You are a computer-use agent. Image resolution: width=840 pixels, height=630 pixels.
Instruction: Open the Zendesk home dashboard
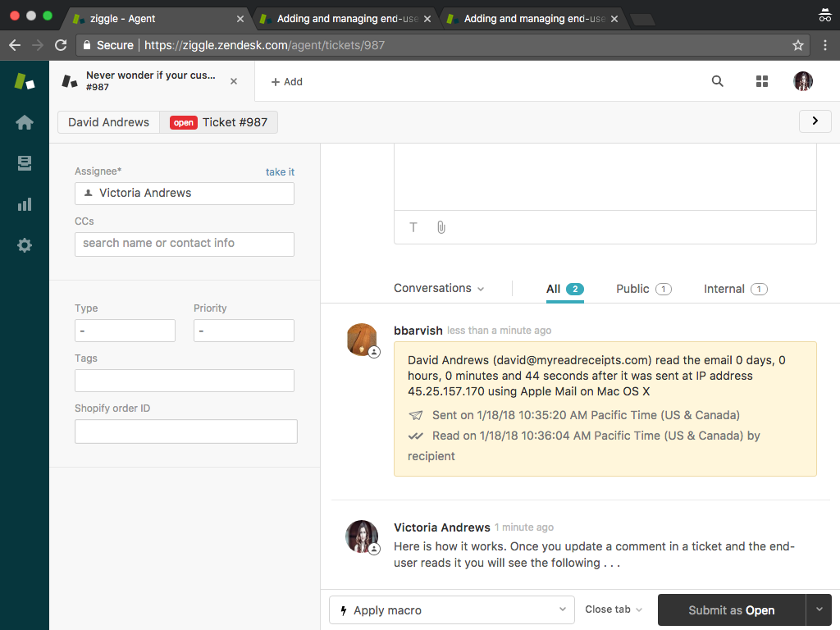tap(24, 121)
